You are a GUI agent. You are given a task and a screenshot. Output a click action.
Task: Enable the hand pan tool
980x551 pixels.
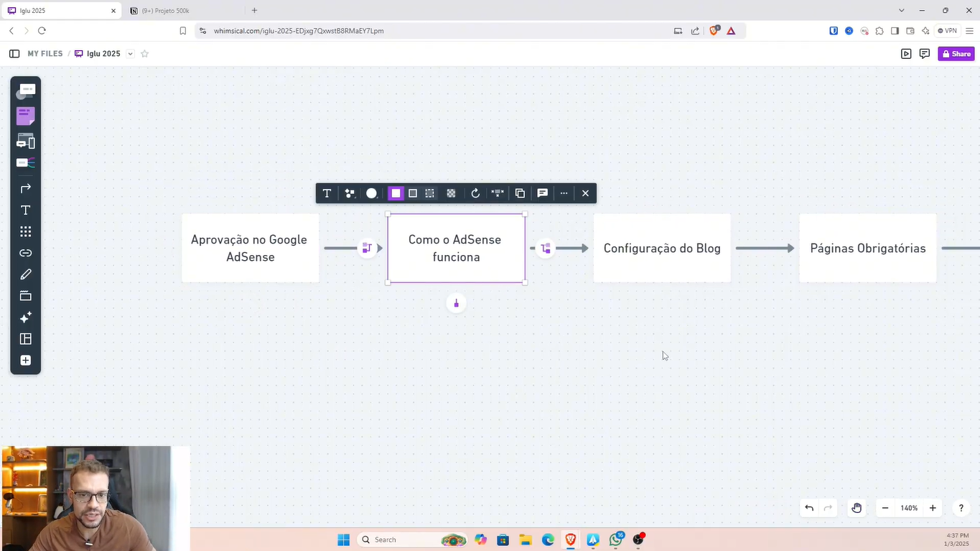click(x=857, y=508)
